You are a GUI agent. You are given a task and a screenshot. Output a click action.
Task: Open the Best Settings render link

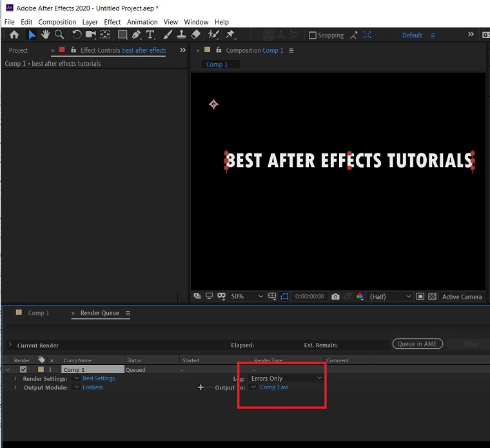pos(99,378)
